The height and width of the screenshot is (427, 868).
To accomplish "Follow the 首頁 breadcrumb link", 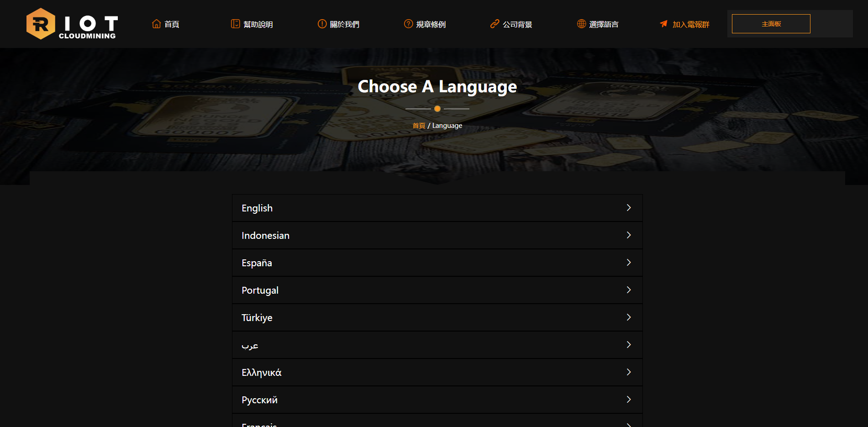I will tap(419, 126).
